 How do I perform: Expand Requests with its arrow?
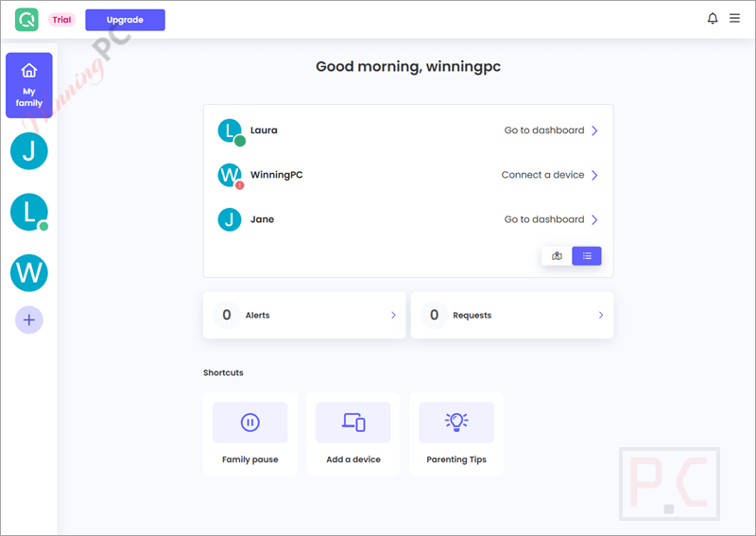[601, 315]
